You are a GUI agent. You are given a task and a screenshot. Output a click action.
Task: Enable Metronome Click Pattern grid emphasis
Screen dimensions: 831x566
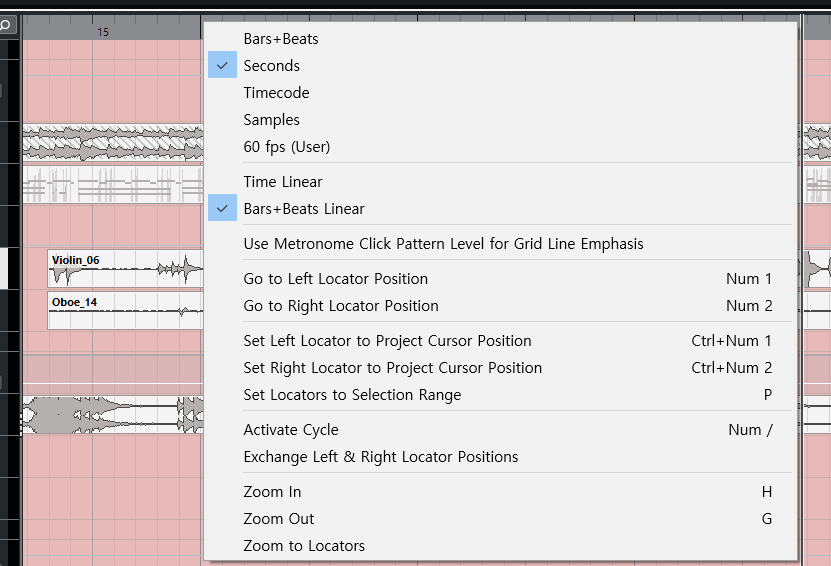tap(443, 244)
